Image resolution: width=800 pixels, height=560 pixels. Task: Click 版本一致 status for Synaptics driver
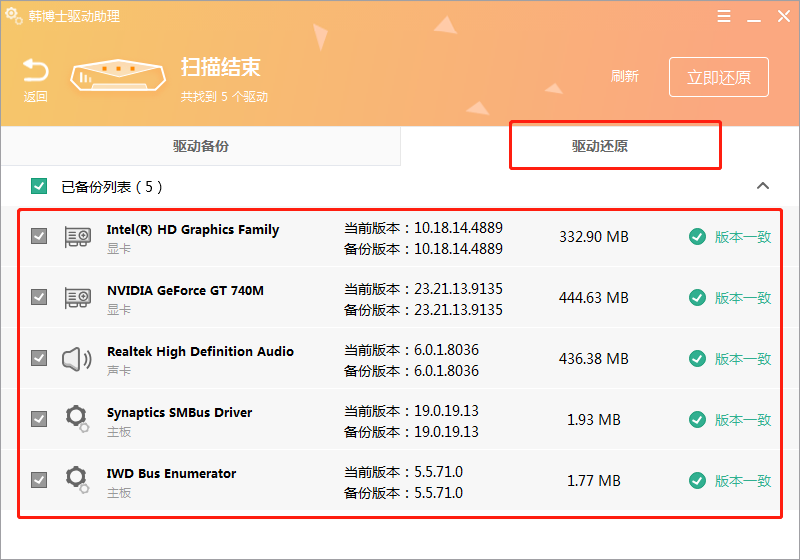[742, 420]
